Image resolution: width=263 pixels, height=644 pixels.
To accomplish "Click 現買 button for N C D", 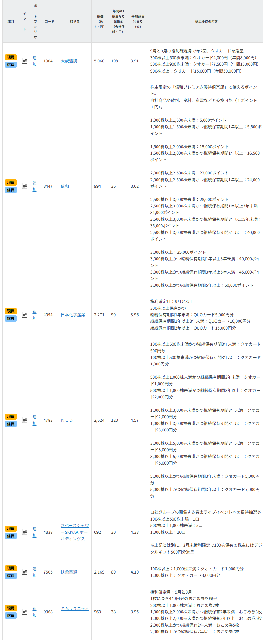I will pyautogui.click(x=11, y=416).
